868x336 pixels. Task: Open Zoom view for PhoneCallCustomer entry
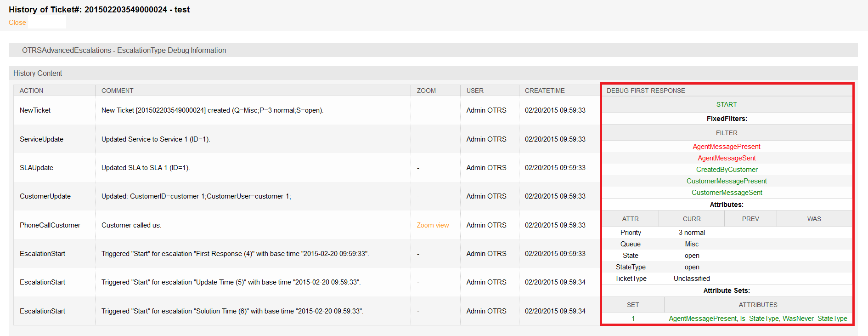point(433,225)
